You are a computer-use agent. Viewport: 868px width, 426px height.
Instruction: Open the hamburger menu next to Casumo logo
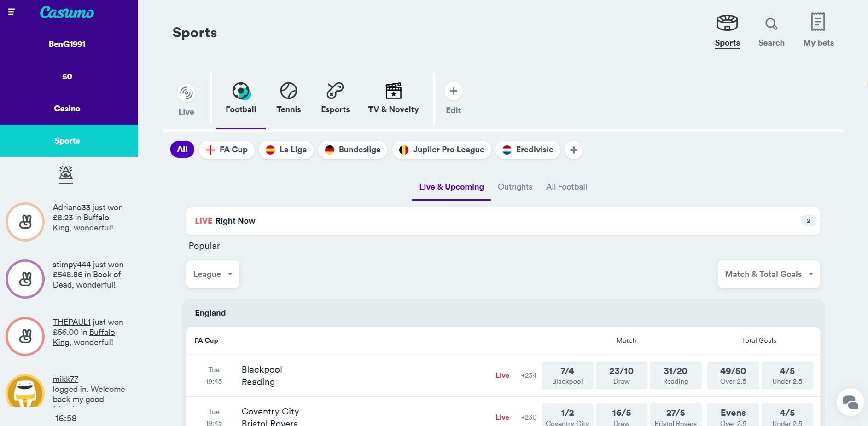[12, 12]
